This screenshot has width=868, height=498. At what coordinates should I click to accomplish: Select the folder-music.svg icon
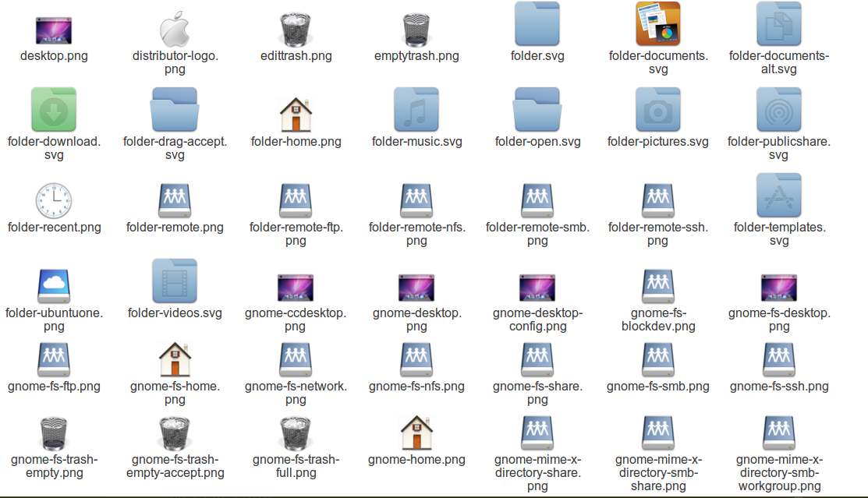point(416,109)
